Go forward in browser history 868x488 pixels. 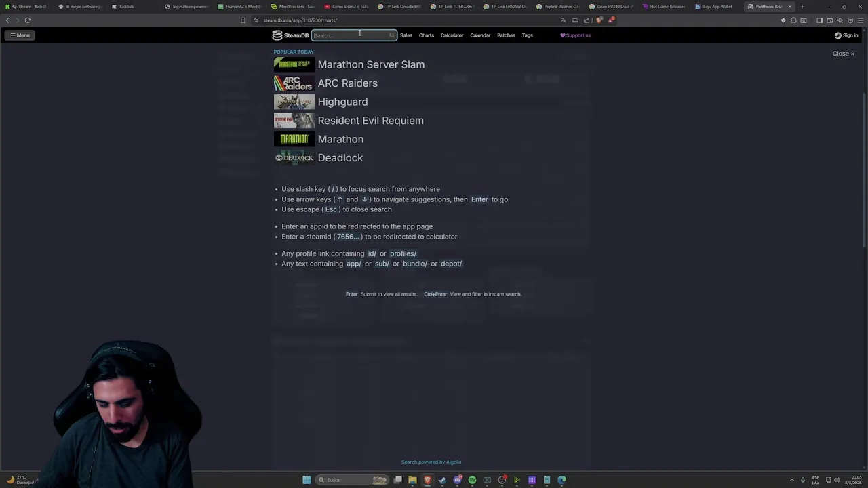pyautogui.click(x=17, y=20)
